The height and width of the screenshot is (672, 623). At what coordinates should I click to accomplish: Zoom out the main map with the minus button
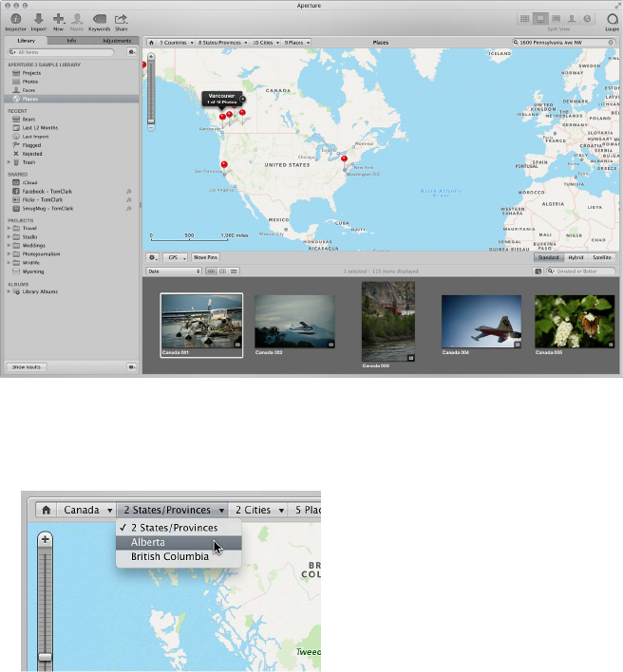click(x=151, y=128)
